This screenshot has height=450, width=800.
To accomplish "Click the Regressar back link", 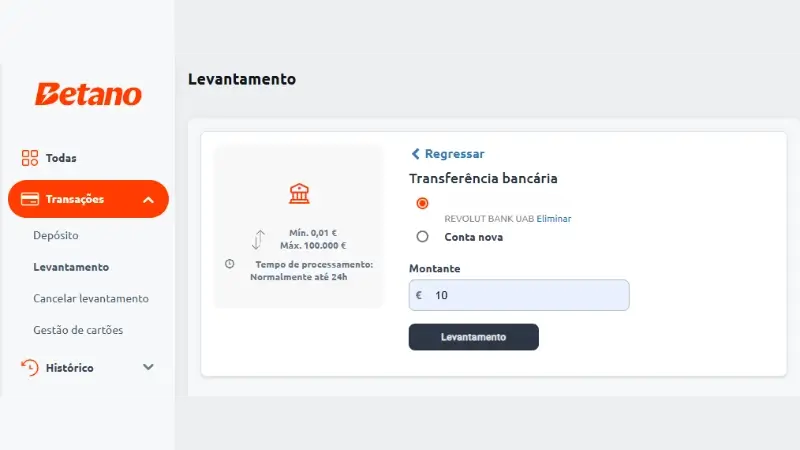I will click(454, 154).
